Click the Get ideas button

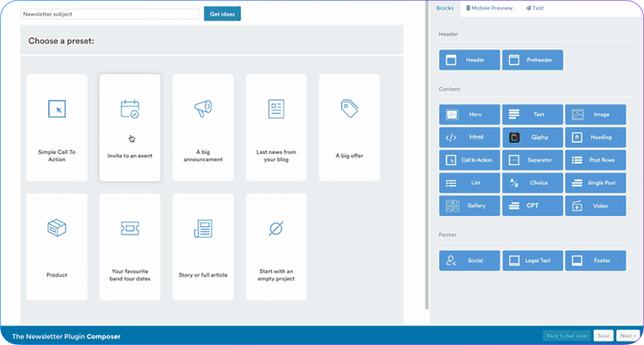(x=222, y=14)
